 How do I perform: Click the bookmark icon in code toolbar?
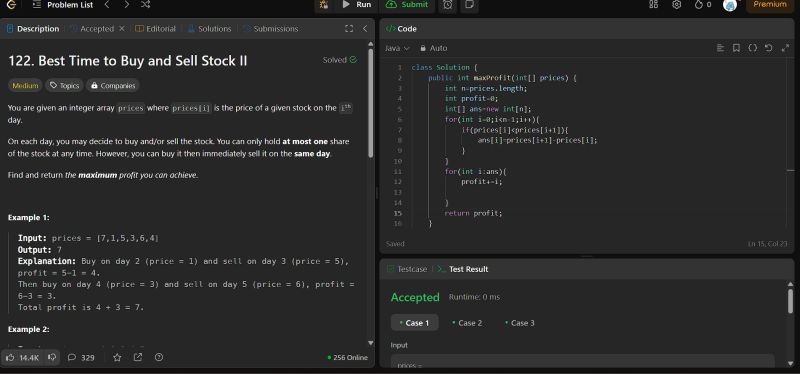736,48
